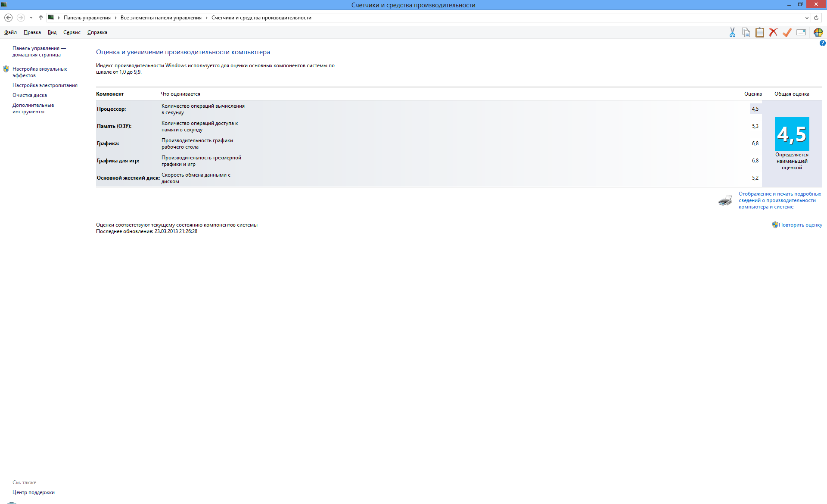The width and height of the screenshot is (827, 504).
Task: Expand the breadcrumb arrow after Панель управления
Action: click(115, 18)
